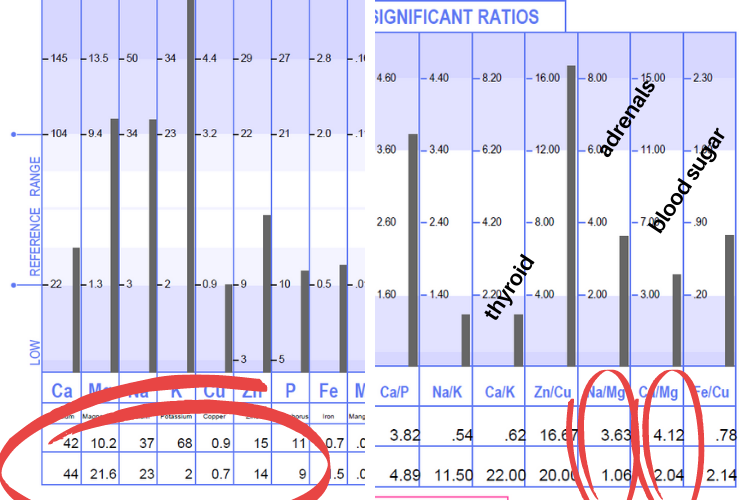This screenshot has height=500, width=740.
Task: Select the 16.67 Zn/Cu ratio value
Action: coord(551,435)
